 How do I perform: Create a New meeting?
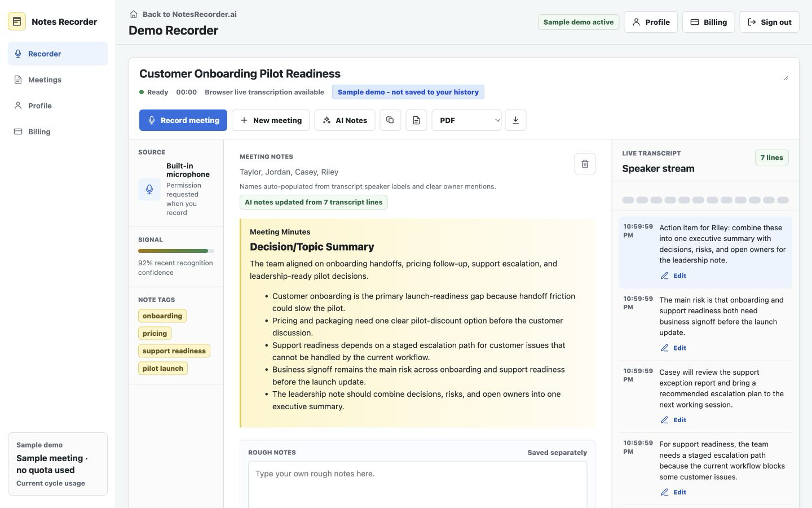271,120
